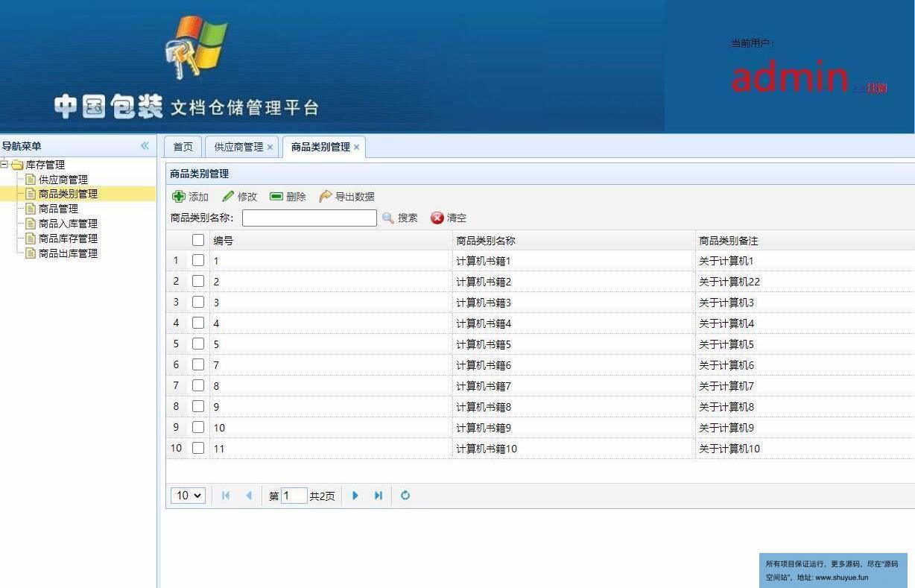Click the 修改 pencil edit icon
The image size is (915, 588).
tap(228, 197)
